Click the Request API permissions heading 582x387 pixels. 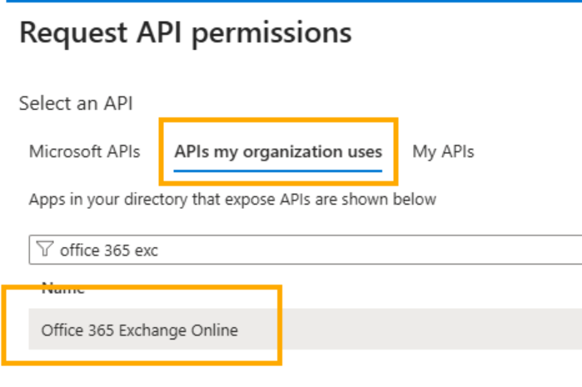tap(185, 34)
